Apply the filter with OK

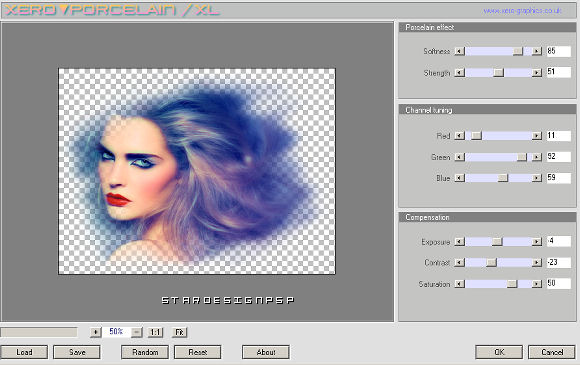[499, 352]
